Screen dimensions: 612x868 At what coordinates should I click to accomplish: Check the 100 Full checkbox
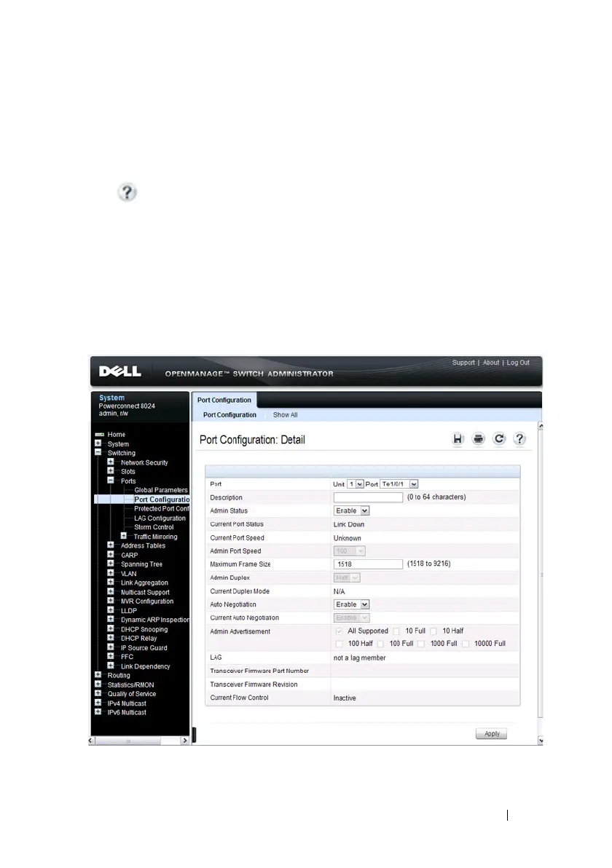click(380, 644)
